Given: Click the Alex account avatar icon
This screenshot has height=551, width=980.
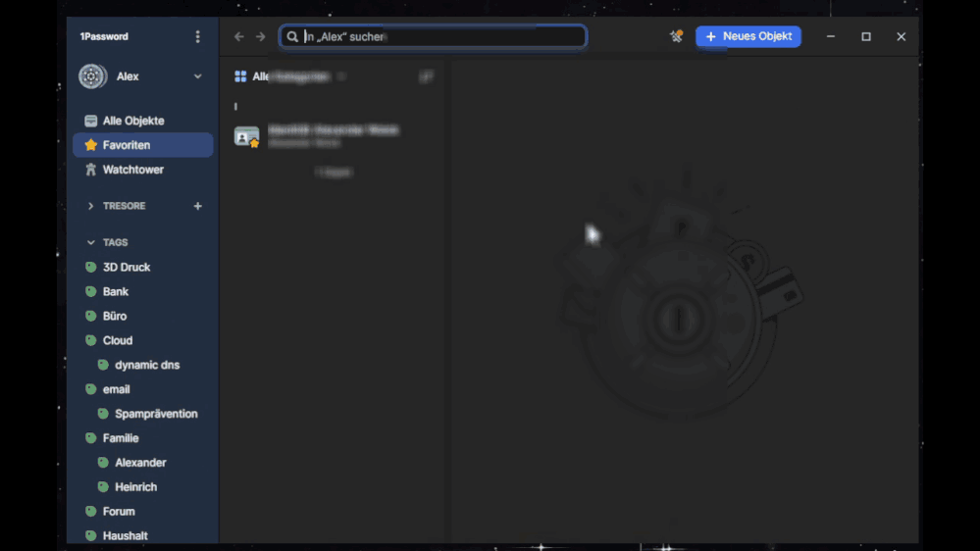Looking at the screenshot, I should [x=93, y=76].
